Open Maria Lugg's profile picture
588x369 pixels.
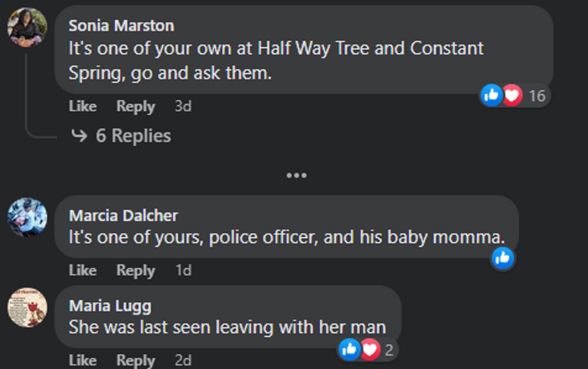click(27, 307)
